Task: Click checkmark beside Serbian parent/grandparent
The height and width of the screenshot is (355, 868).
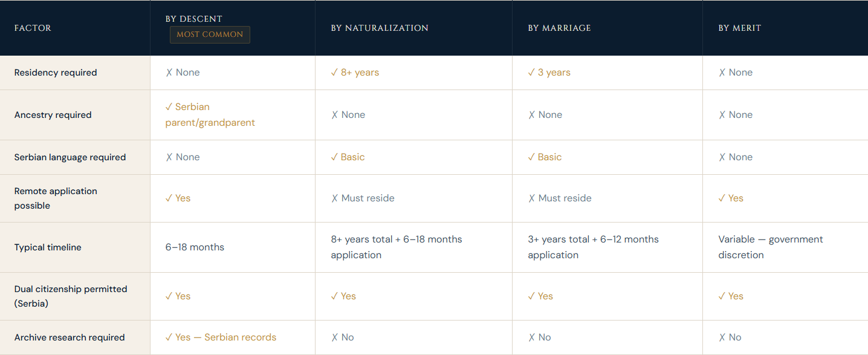Action: click(169, 107)
